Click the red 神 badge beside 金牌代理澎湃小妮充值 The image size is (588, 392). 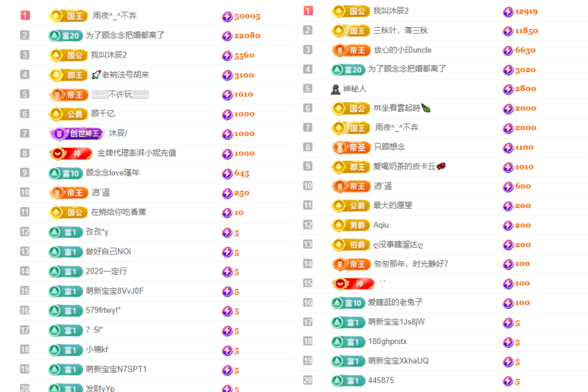(70, 153)
